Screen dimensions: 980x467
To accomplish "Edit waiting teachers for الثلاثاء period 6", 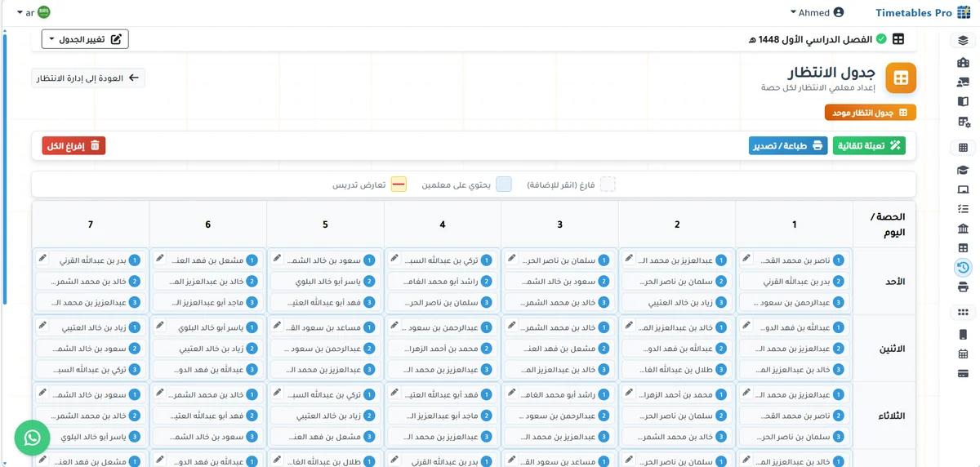I will pyautogui.click(x=159, y=392).
